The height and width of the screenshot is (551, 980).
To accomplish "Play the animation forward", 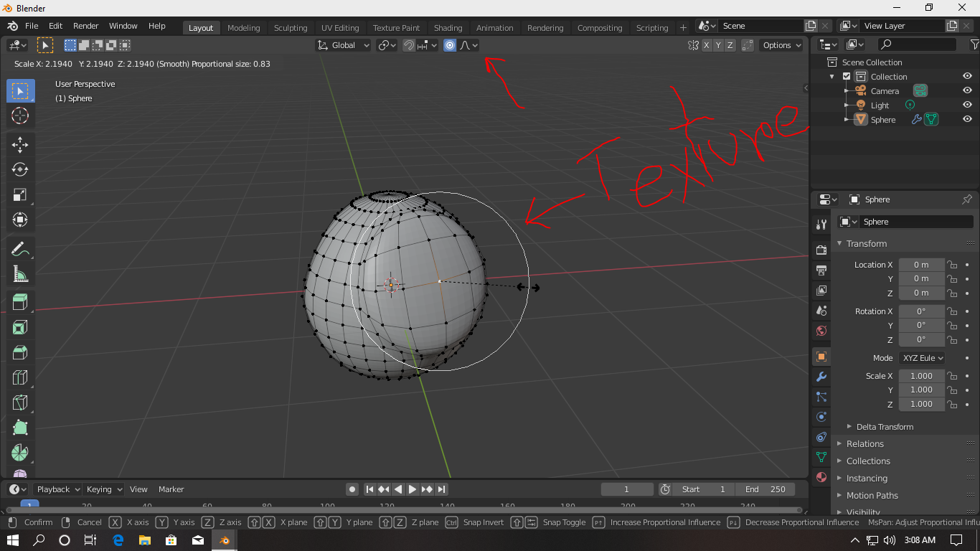I will click(413, 489).
